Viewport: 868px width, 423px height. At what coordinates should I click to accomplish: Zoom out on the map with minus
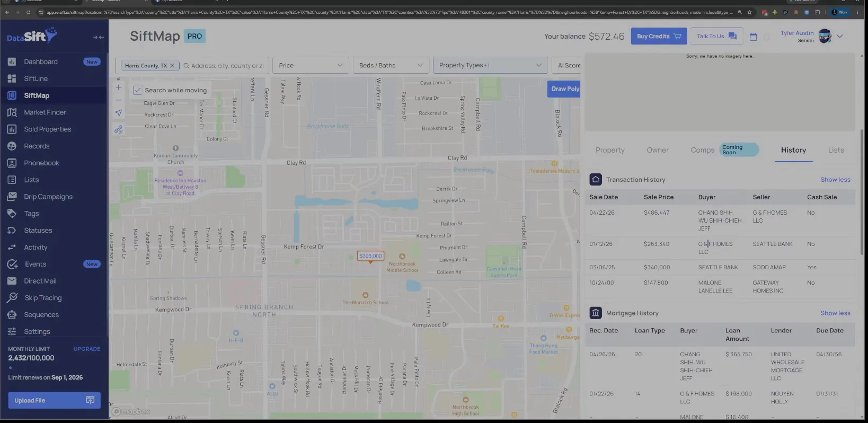tap(119, 100)
